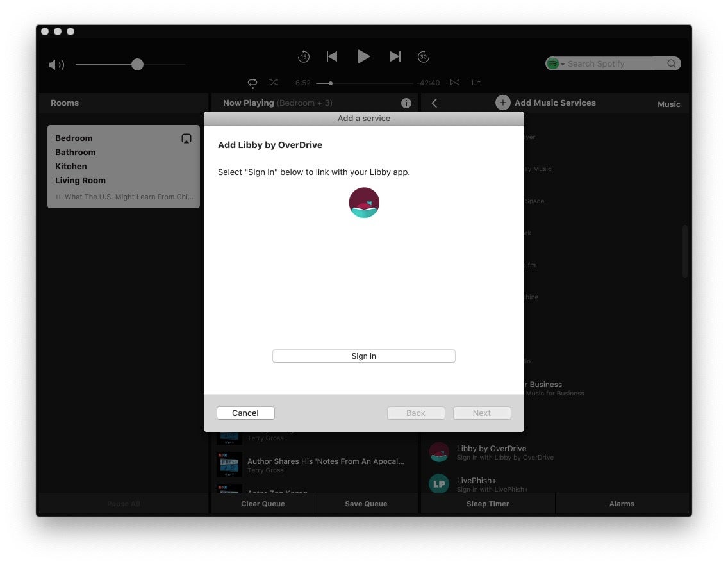Click the plus icon beside Add Music Services
Screen dimensions: 728x564
503,103
